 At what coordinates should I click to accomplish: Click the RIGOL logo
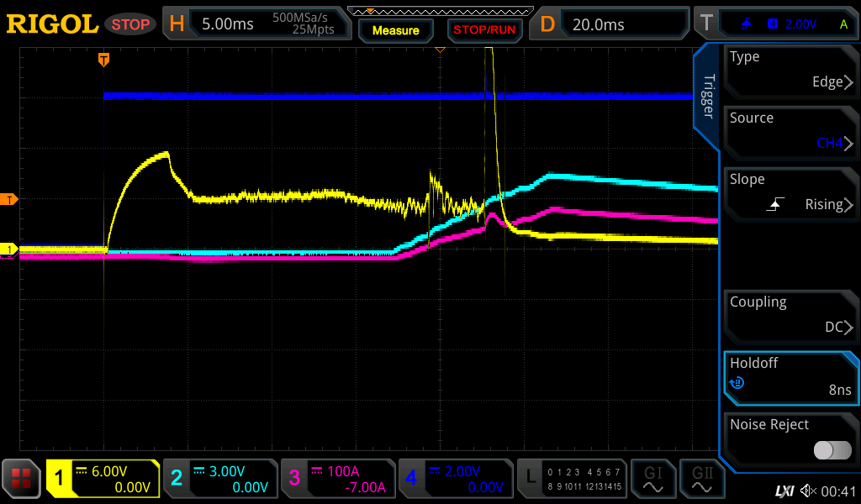(x=52, y=24)
